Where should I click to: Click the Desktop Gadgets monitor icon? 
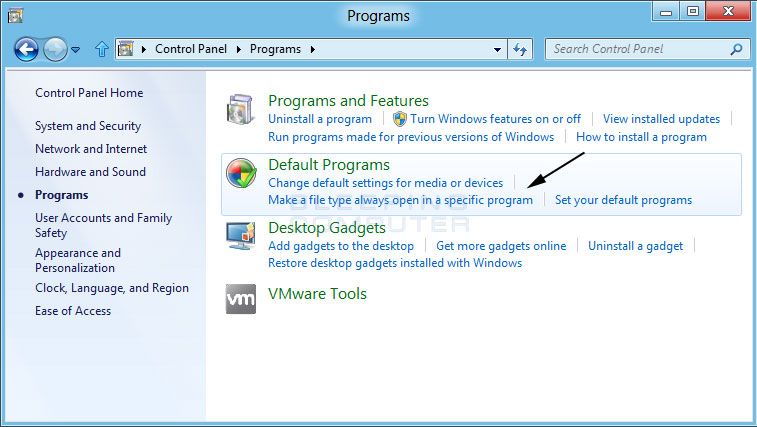pyautogui.click(x=242, y=237)
